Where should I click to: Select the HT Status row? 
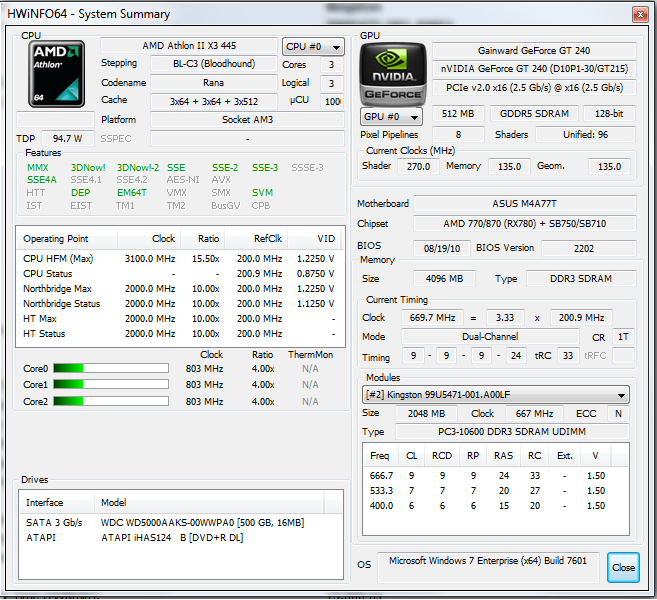[180, 334]
